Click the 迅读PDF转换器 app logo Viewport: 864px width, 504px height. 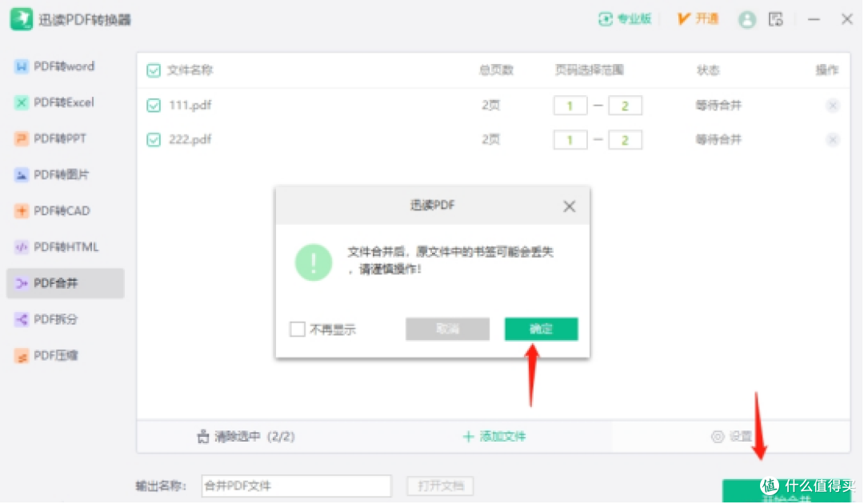pos(22,20)
